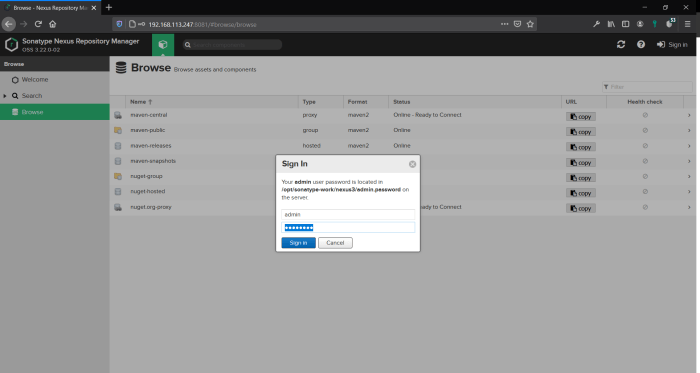The height and width of the screenshot is (373, 700).
Task: Open maven-releases row chevron
Action: (689, 146)
